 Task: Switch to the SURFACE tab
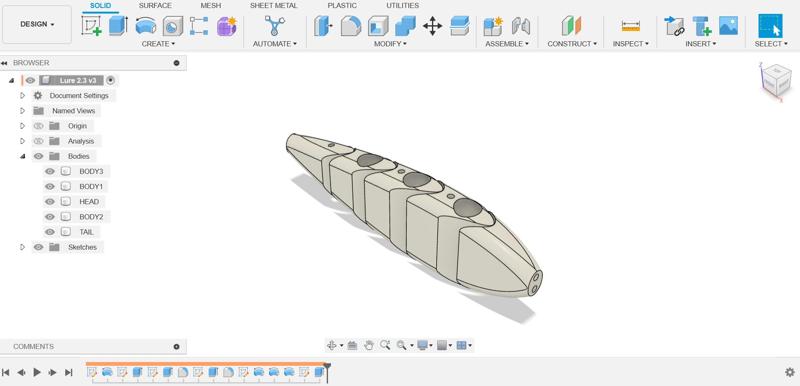(x=155, y=6)
